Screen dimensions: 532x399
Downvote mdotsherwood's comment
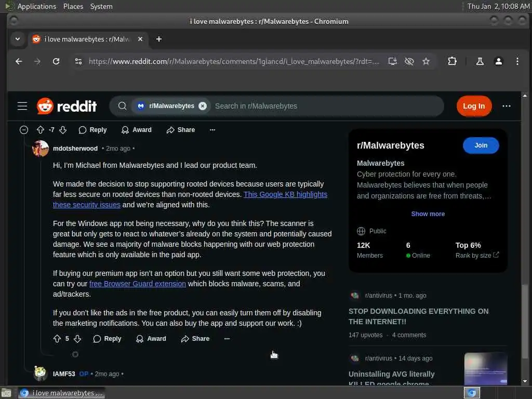pyautogui.click(x=77, y=339)
